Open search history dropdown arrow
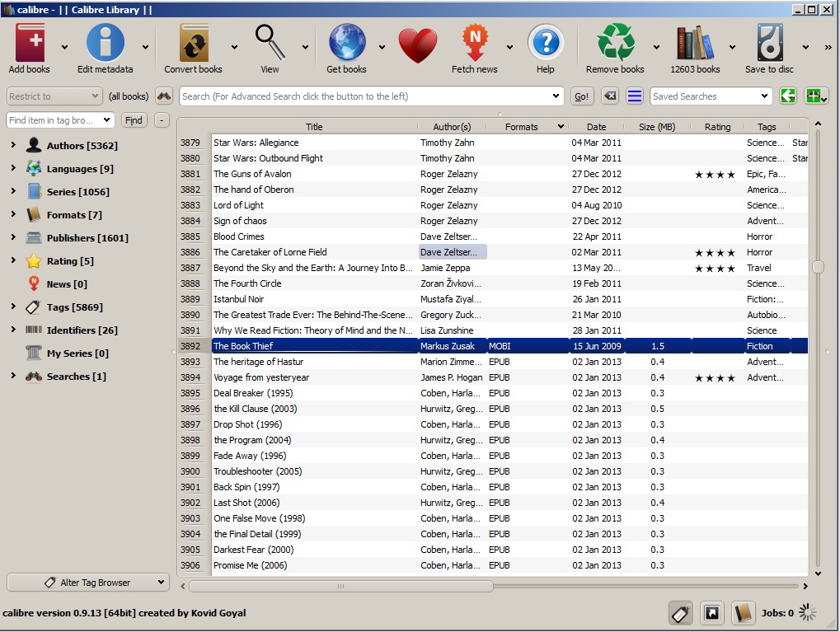Screen dimensions: 840x632 [x=556, y=96]
